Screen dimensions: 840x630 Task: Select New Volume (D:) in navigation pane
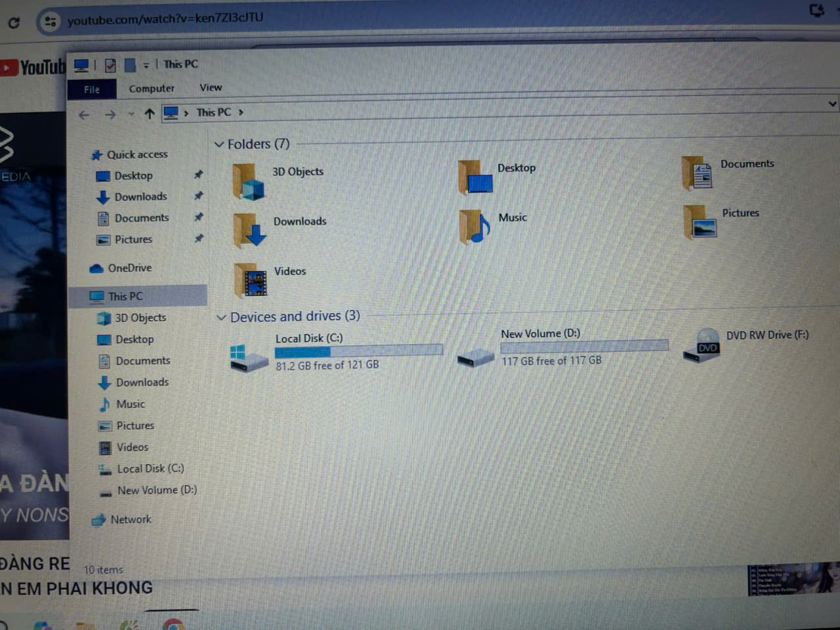click(156, 490)
